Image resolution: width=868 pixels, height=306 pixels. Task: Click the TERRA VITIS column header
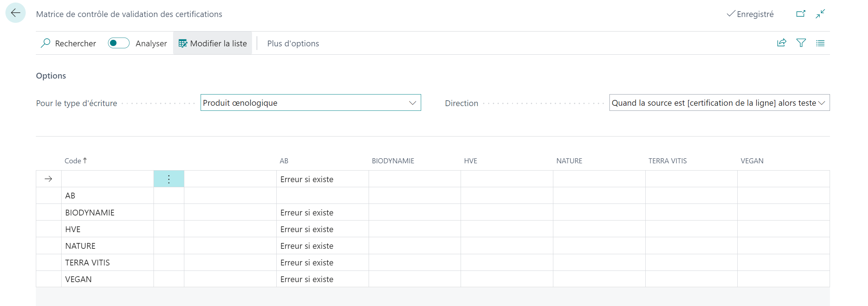tap(667, 161)
